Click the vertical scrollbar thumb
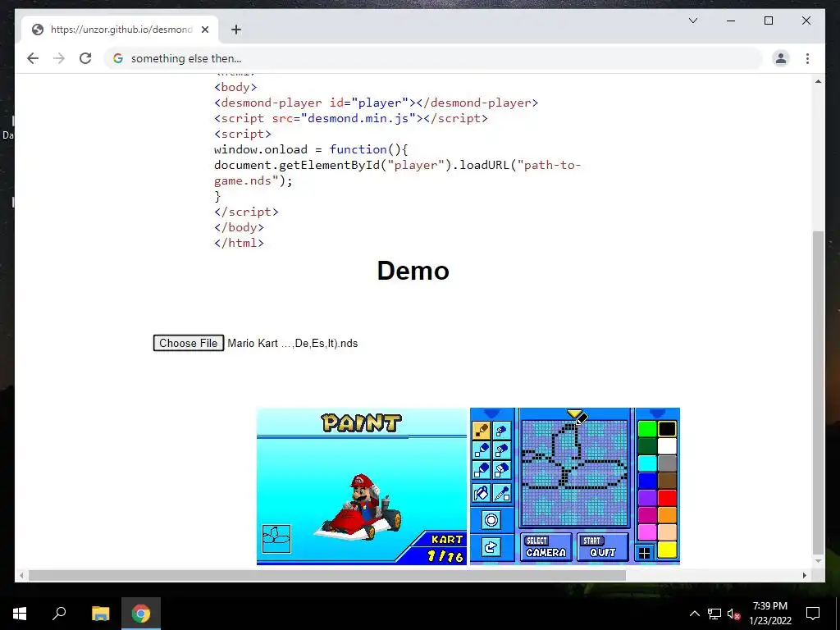This screenshot has width=840, height=630. pos(818,392)
